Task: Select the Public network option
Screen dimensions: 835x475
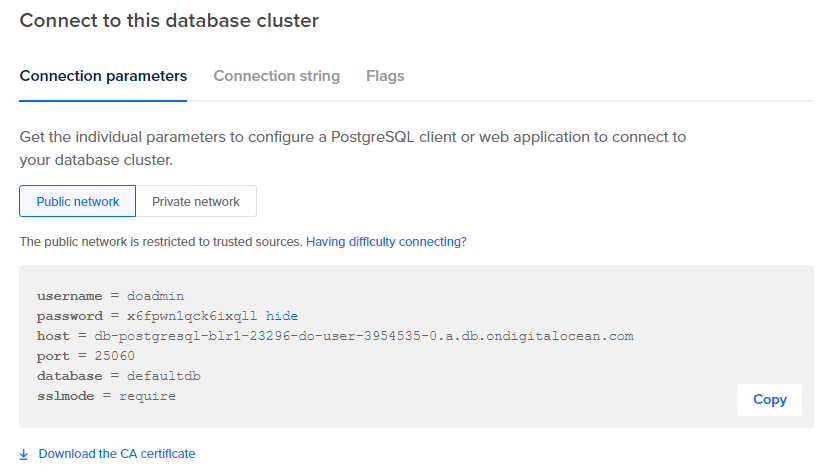Action: click(x=78, y=202)
